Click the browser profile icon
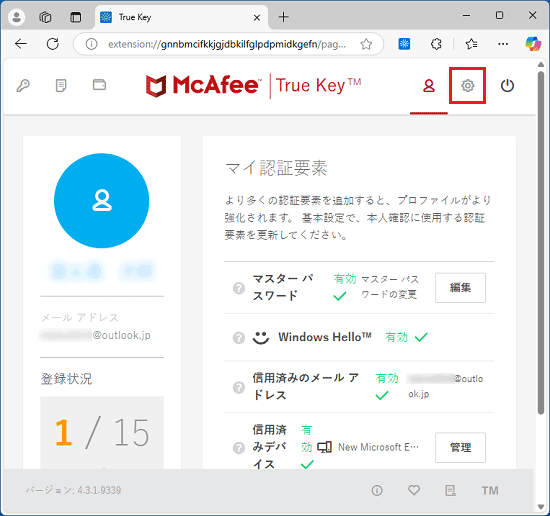The height and width of the screenshot is (516, 550). (x=16, y=17)
